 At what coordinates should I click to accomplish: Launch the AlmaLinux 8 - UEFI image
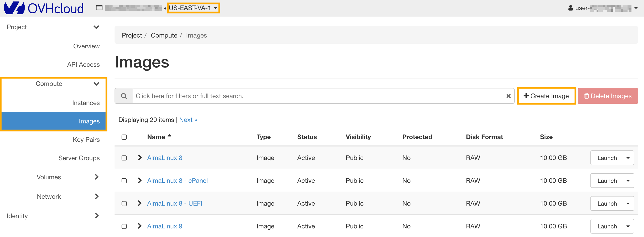(606, 204)
